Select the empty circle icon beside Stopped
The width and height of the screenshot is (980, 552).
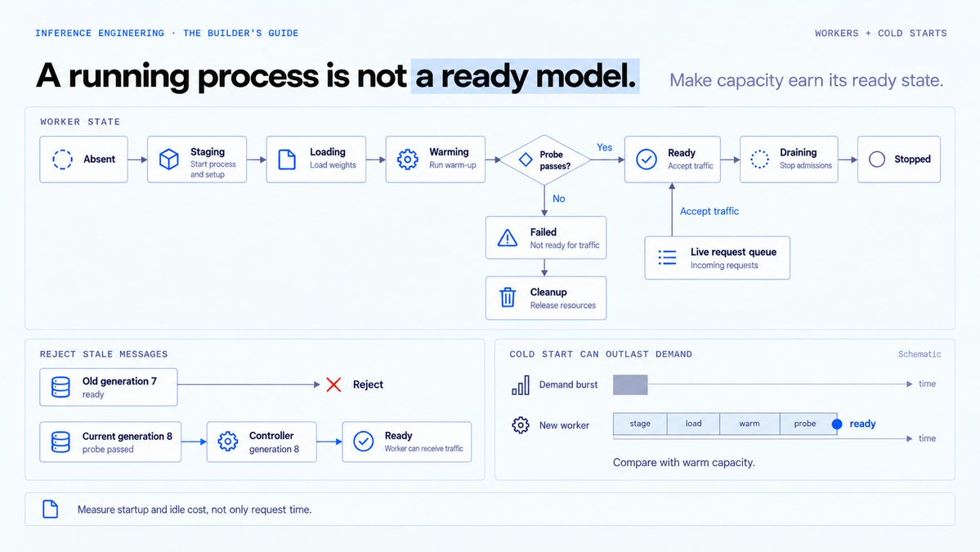click(x=877, y=159)
